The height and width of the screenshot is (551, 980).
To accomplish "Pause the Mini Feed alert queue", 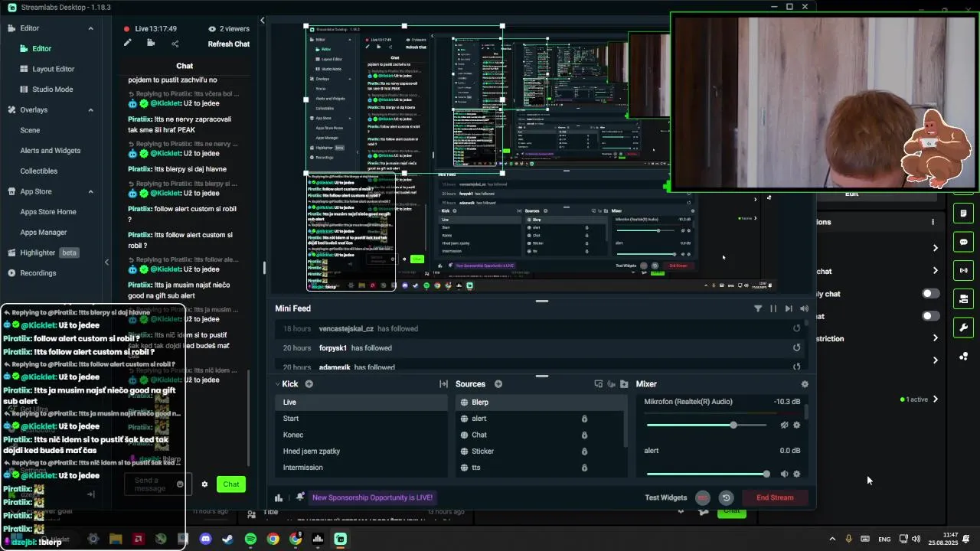I will 773,308.
